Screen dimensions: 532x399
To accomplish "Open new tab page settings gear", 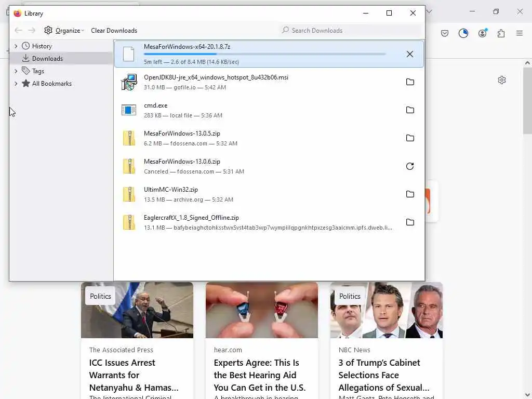I will (502, 80).
